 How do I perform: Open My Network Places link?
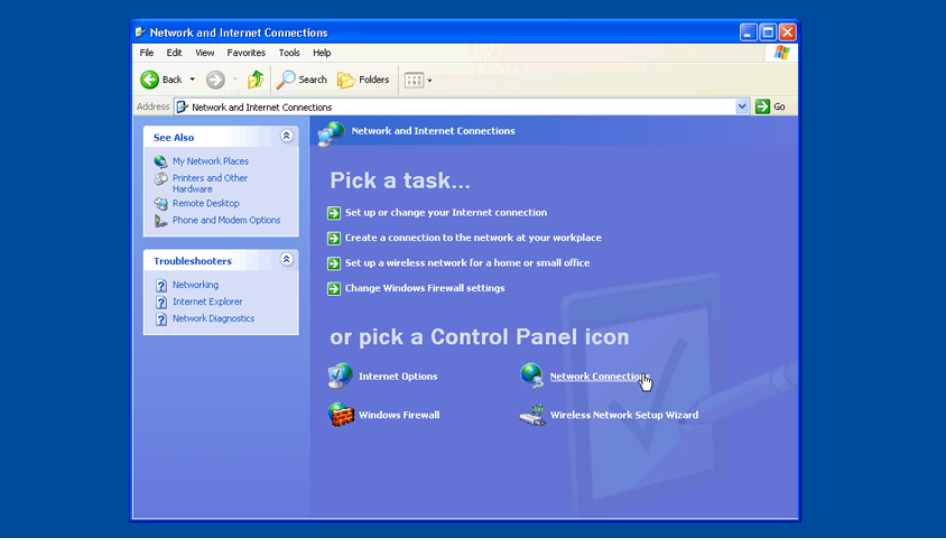point(211,161)
